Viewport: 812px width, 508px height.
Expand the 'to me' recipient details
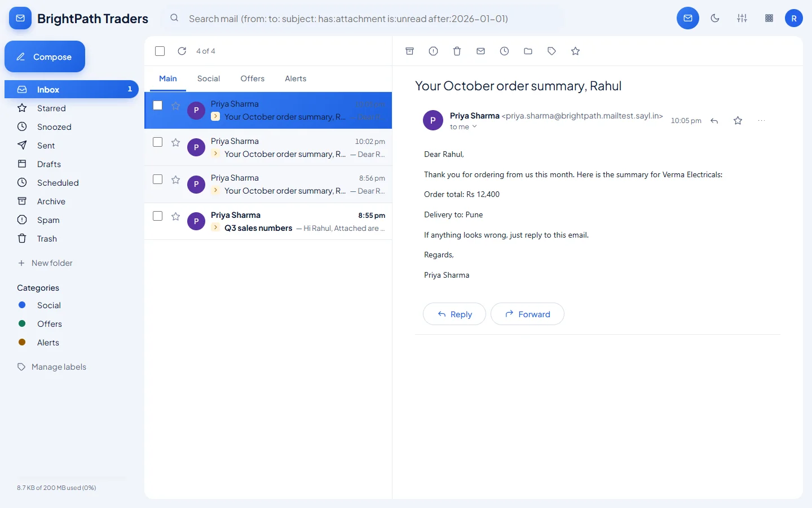[464, 127]
